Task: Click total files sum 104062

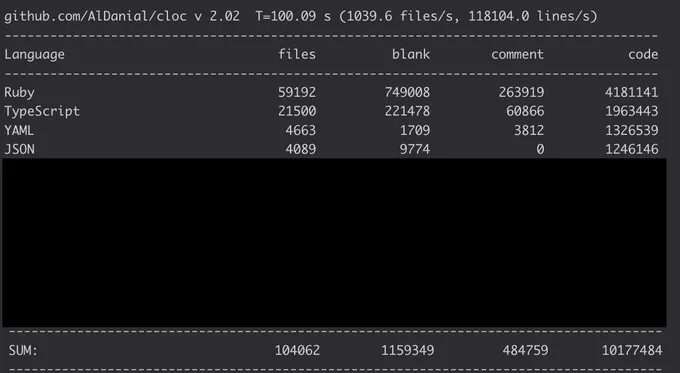Action: point(297,350)
